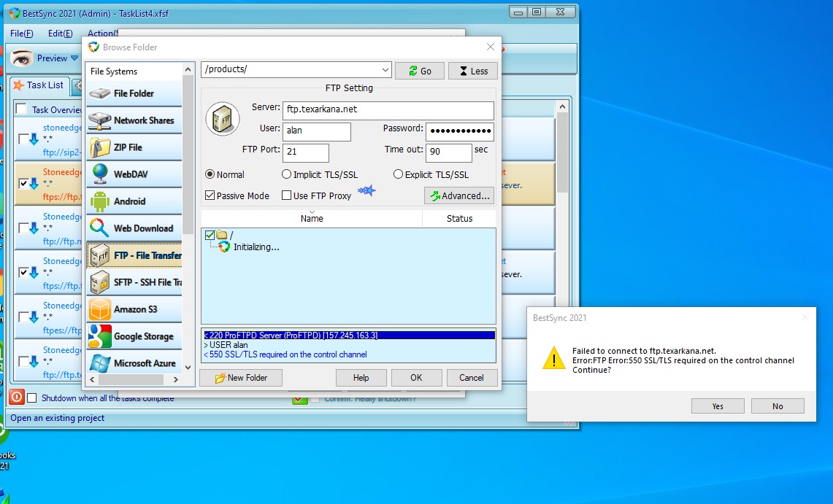833x504 pixels.
Task: Enable Use FTP Proxy checkbox
Action: click(286, 195)
